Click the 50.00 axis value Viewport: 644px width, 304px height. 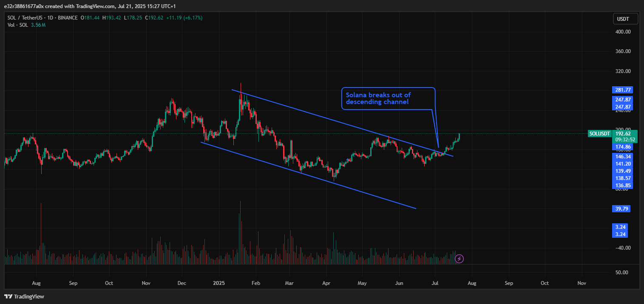[622, 272]
